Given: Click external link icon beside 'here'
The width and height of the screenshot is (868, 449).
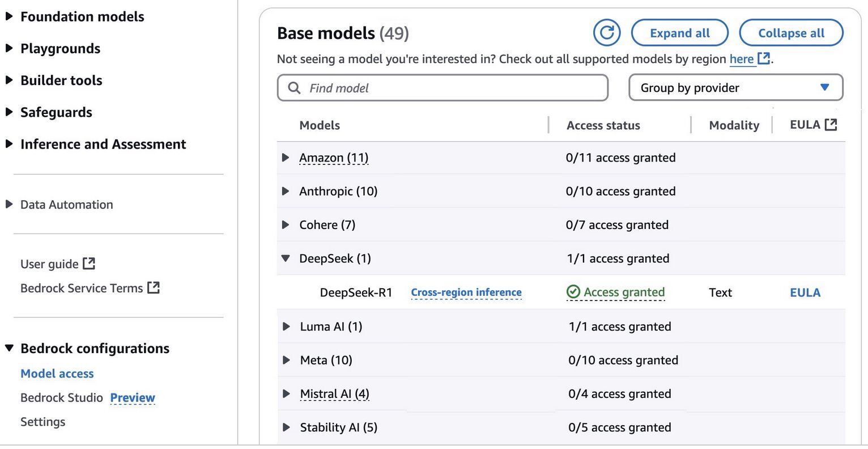Looking at the screenshot, I should tap(764, 58).
